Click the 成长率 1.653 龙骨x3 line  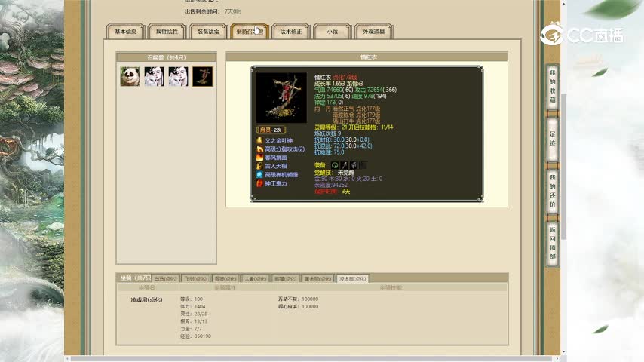(339, 84)
